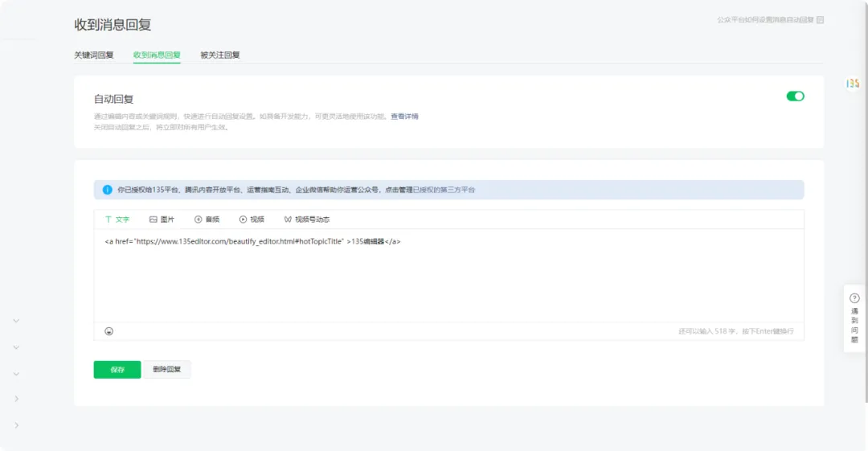The image size is (868, 451).
Task: Open the 查看详情 link
Action: pyautogui.click(x=404, y=117)
